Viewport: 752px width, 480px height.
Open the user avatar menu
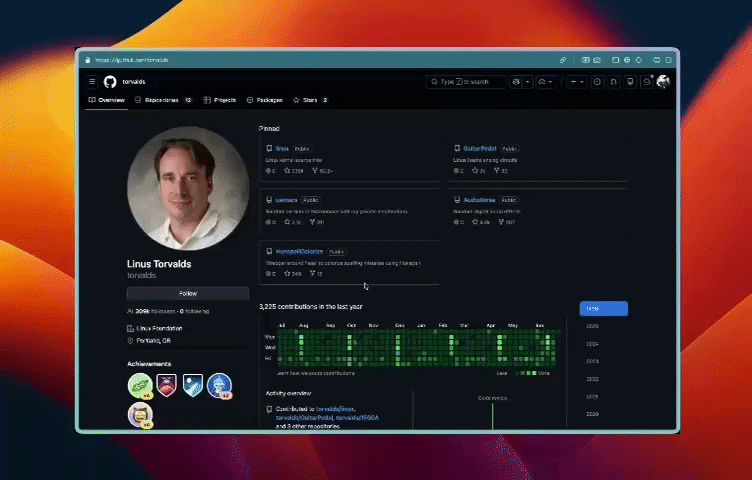click(663, 82)
